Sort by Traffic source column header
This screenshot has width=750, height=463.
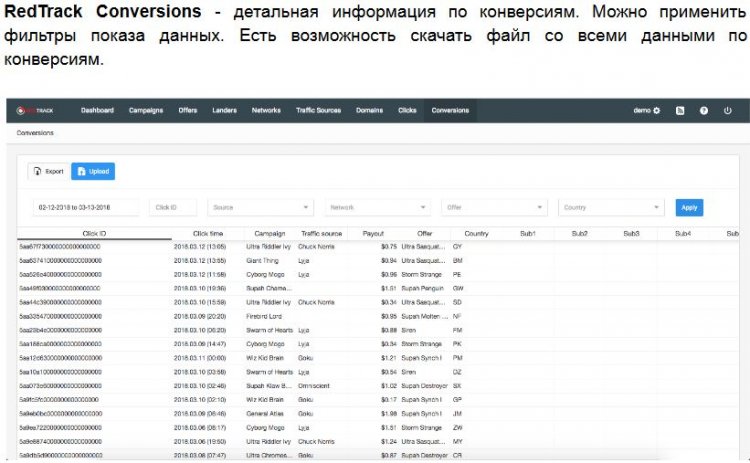[x=321, y=233]
